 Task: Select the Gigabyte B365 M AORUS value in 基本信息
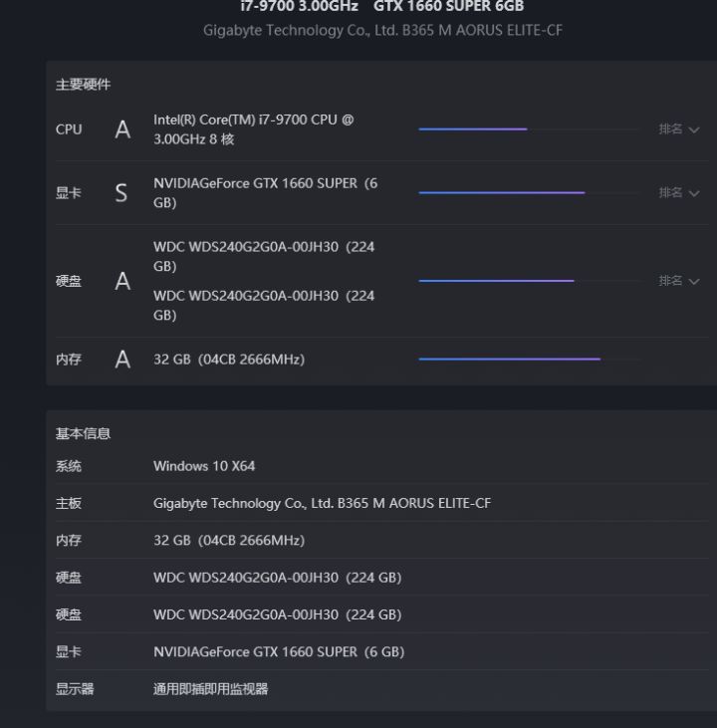pyautogui.click(x=323, y=503)
